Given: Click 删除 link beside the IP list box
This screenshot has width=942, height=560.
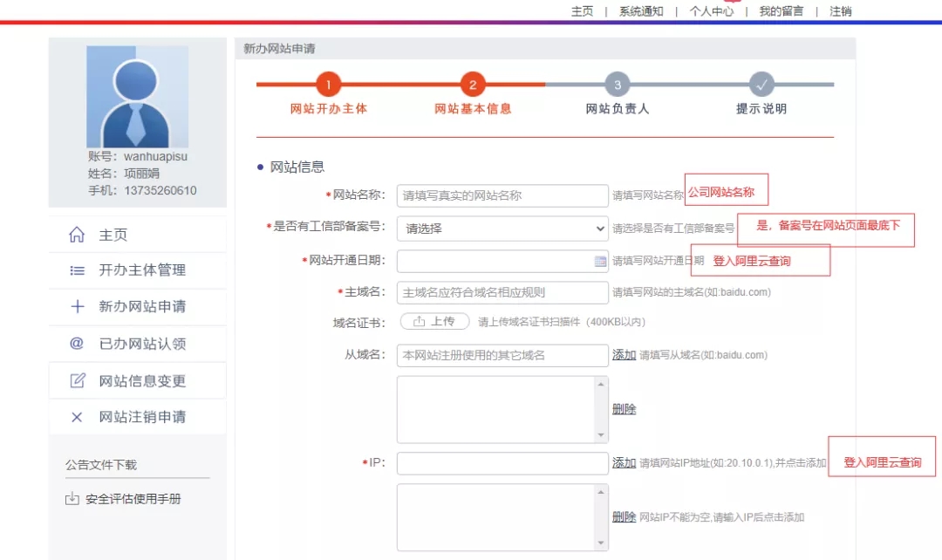Looking at the screenshot, I should click(x=624, y=517).
